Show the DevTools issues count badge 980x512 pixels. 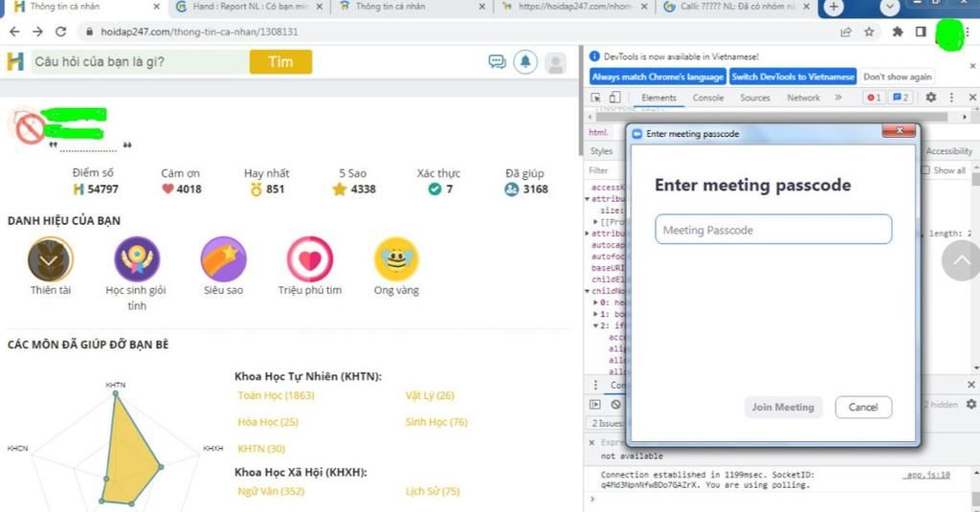coord(901,98)
